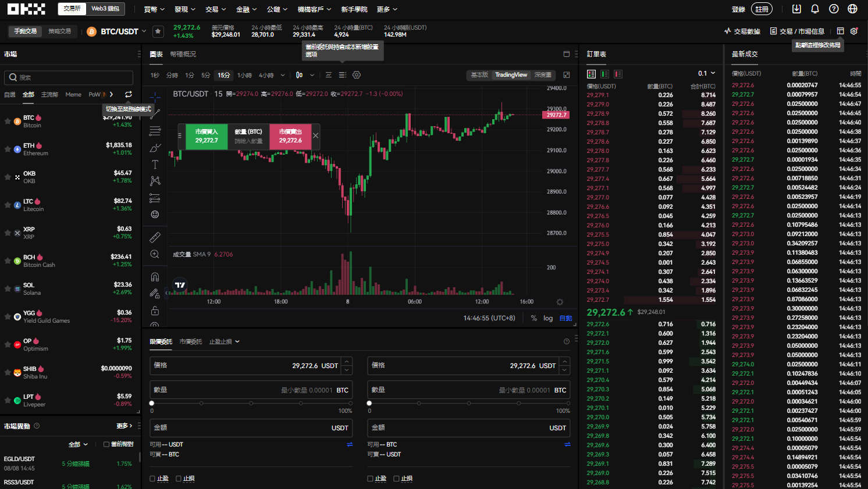Tick the 當前幣對 current pair checkbox
Screen dimensions: 868x489
pos(106,444)
